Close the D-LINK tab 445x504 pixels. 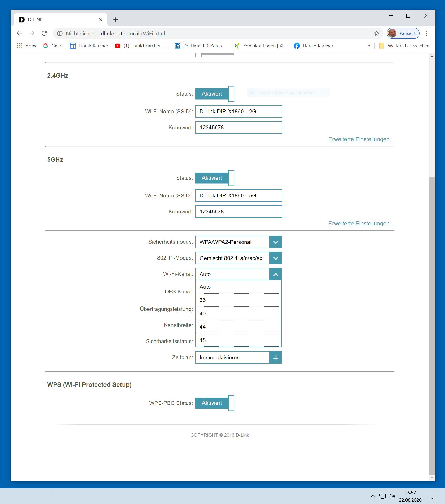(x=101, y=20)
